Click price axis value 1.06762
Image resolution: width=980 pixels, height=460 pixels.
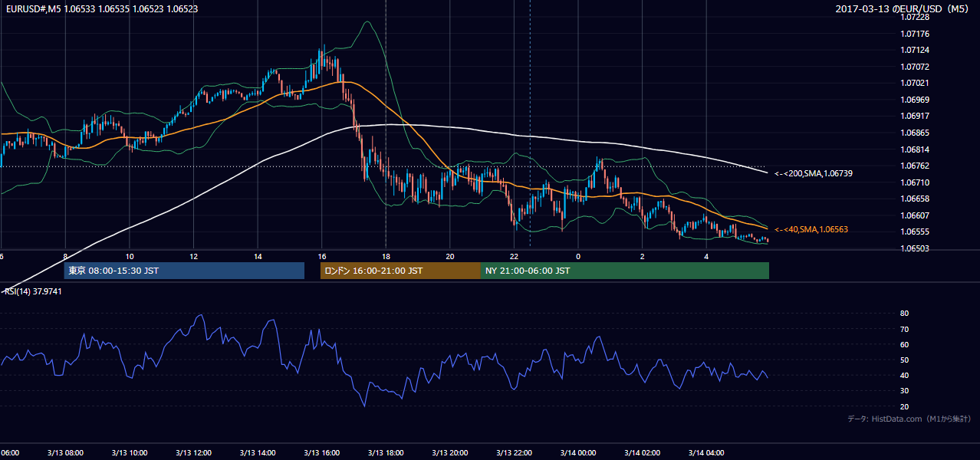click(x=915, y=166)
